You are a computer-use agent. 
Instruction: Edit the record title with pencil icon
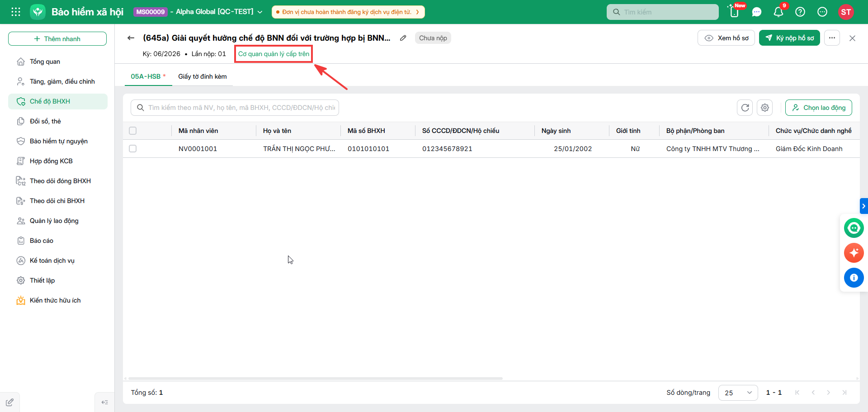pos(403,38)
